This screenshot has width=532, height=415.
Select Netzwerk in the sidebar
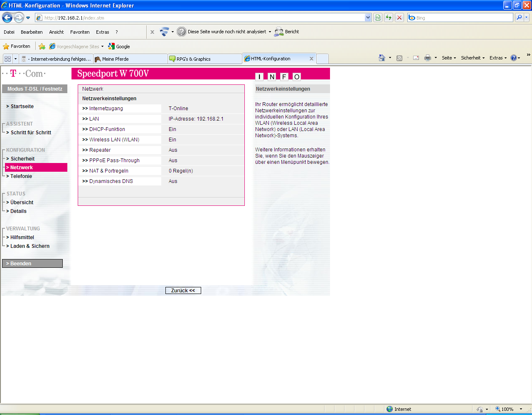tap(36, 168)
